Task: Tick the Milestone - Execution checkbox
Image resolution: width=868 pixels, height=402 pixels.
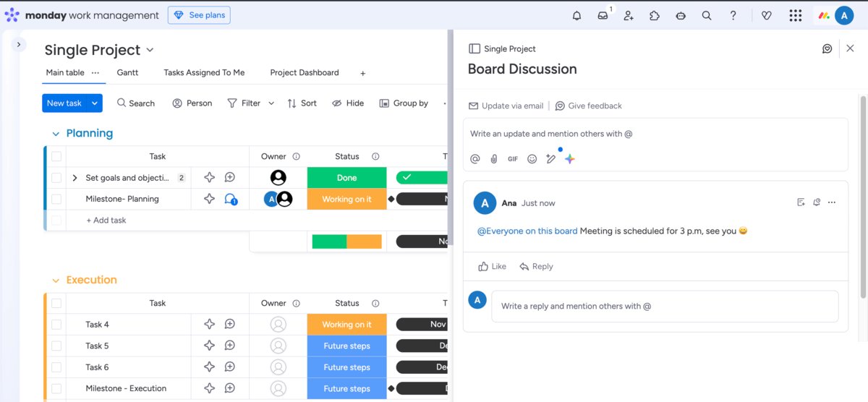Action: 56,388
